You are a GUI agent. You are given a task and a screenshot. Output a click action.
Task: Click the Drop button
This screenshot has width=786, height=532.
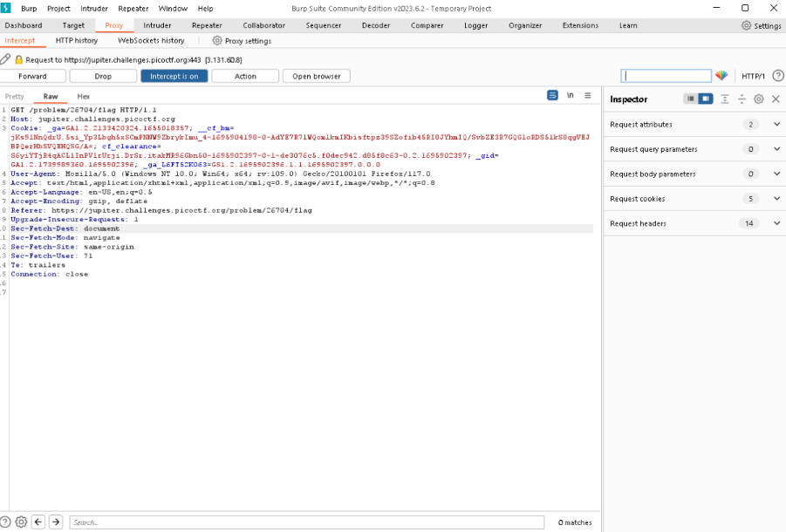[103, 76]
